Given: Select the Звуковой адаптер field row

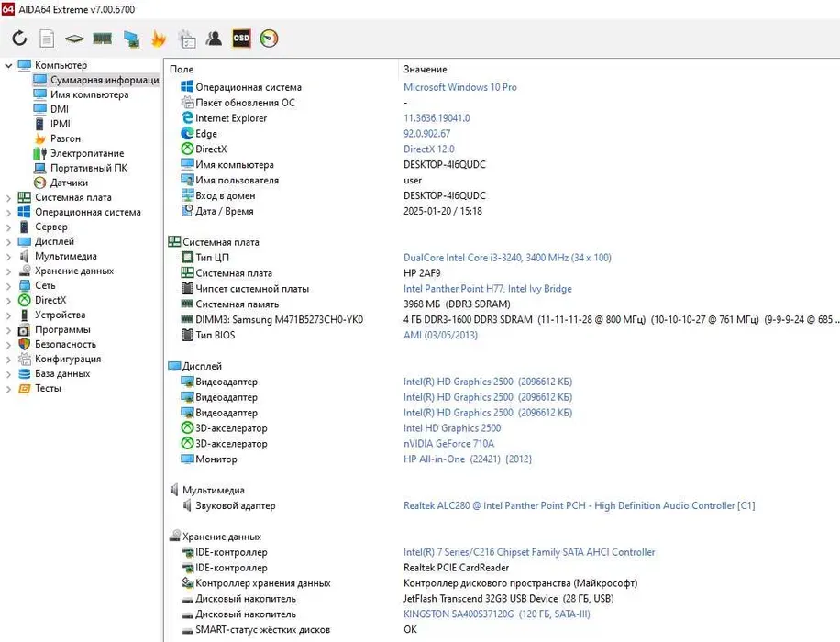Looking at the screenshot, I should click(228, 505).
